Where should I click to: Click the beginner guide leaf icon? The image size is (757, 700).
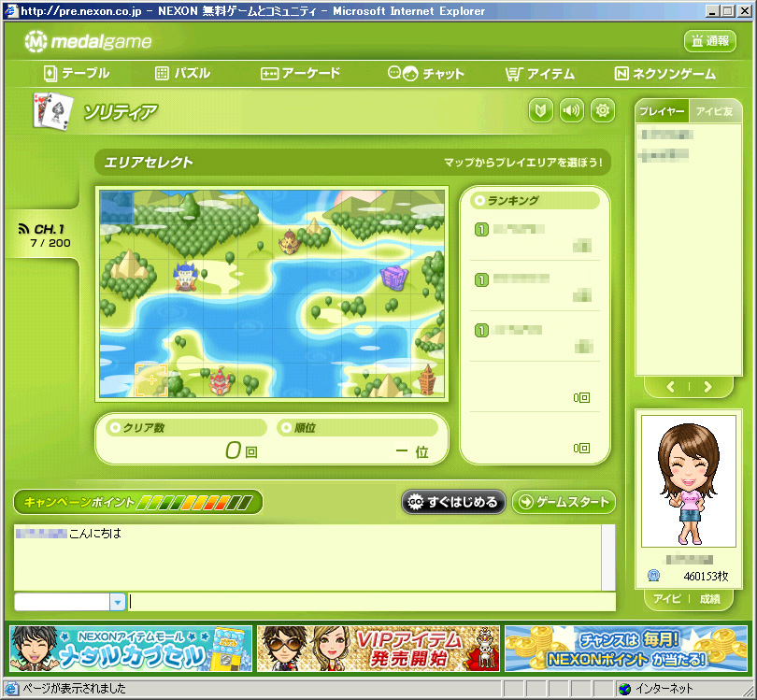point(540,110)
